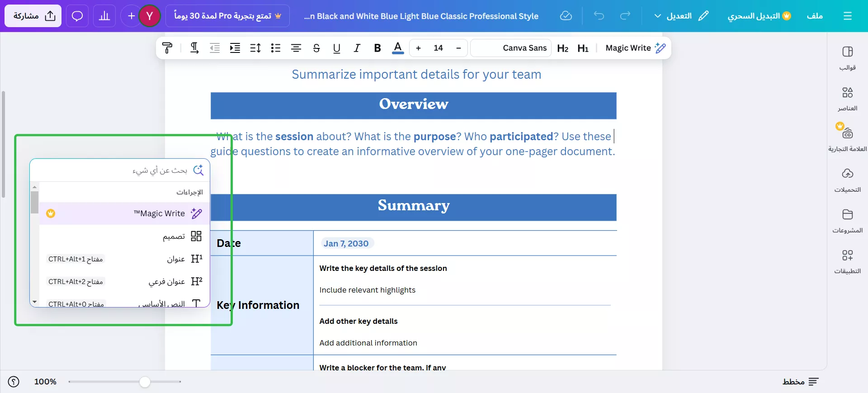Image resolution: width=868 pixels, height=393 pixels.
Task: Open the التبديل السحري magic switch menu
Action: click(759, 16)
